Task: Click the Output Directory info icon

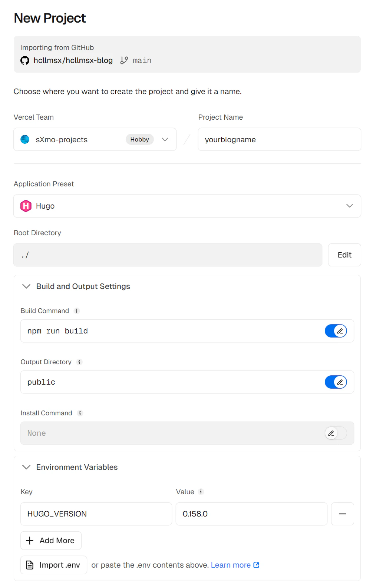Action: tap(79, 362)
